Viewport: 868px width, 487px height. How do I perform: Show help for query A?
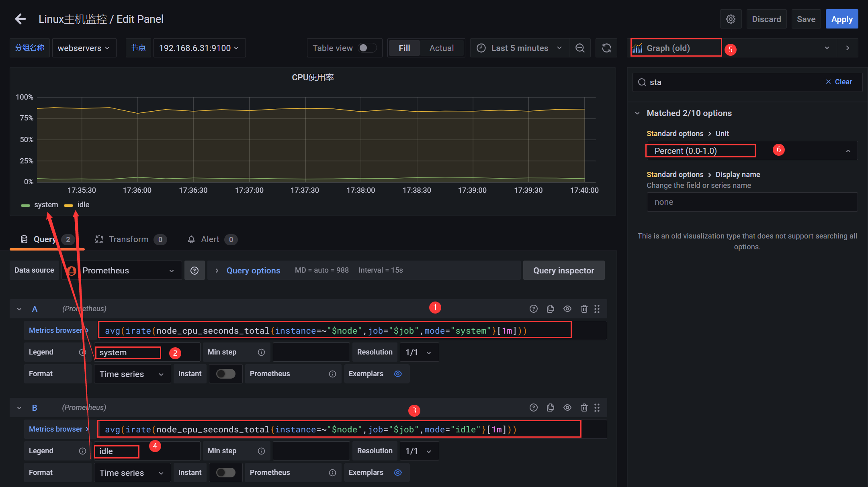point(533,309)
